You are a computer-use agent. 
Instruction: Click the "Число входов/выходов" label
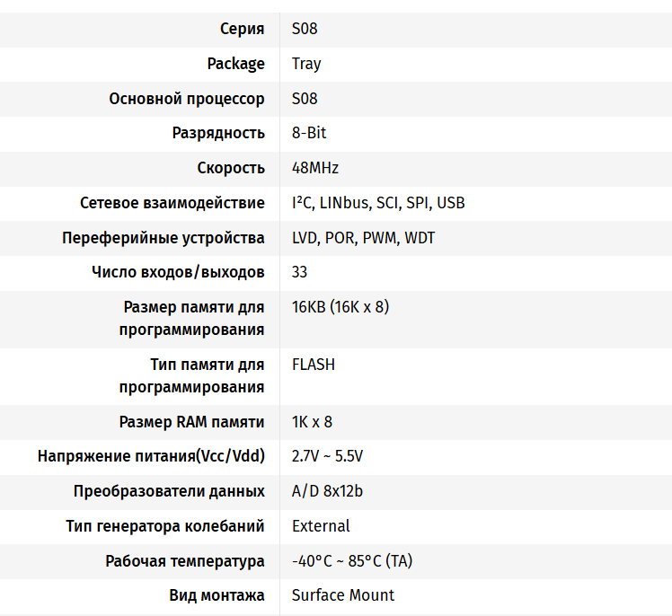pyautogui.click(x=178, y=272)
